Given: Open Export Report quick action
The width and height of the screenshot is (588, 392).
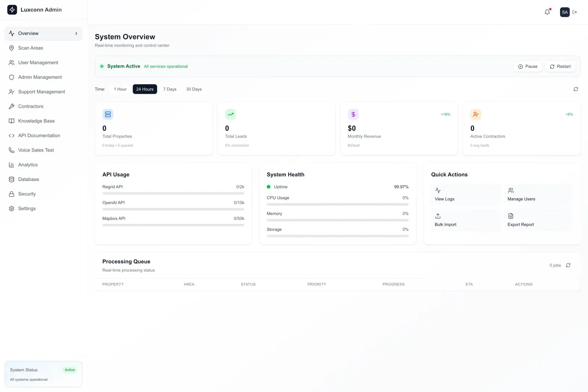Looking at the screenshot, I should tap(538, 220).
